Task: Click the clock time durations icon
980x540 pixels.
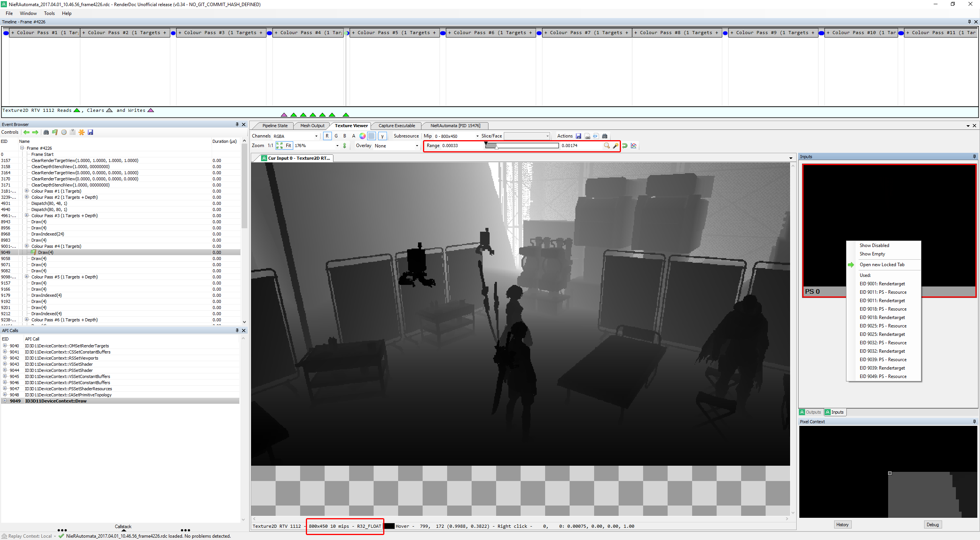Action: (x=64, y=132)
